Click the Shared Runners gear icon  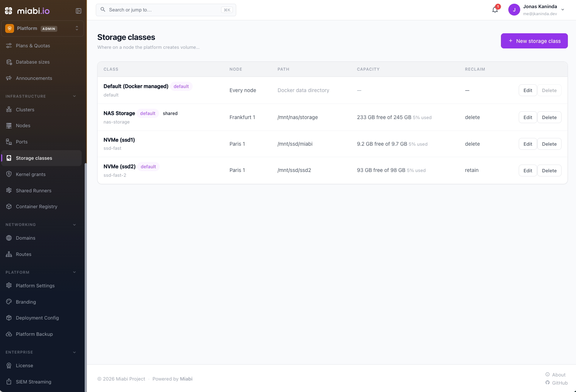(9, 190)
